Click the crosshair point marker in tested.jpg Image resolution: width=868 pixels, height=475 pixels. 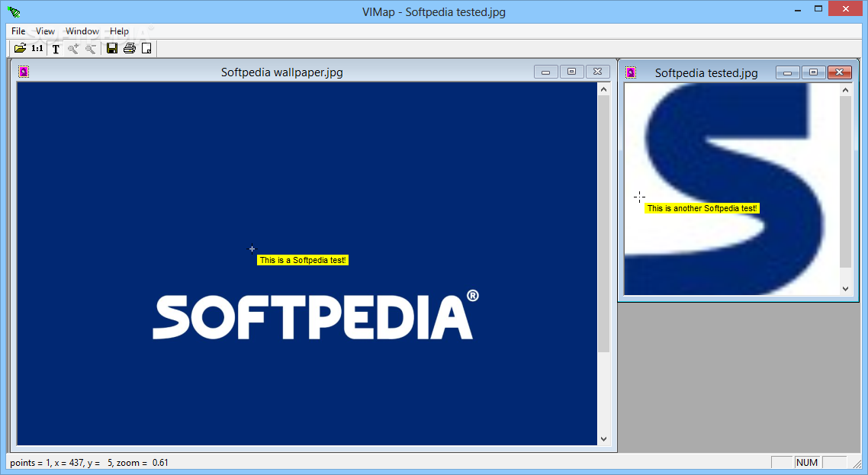coord(639,197)
